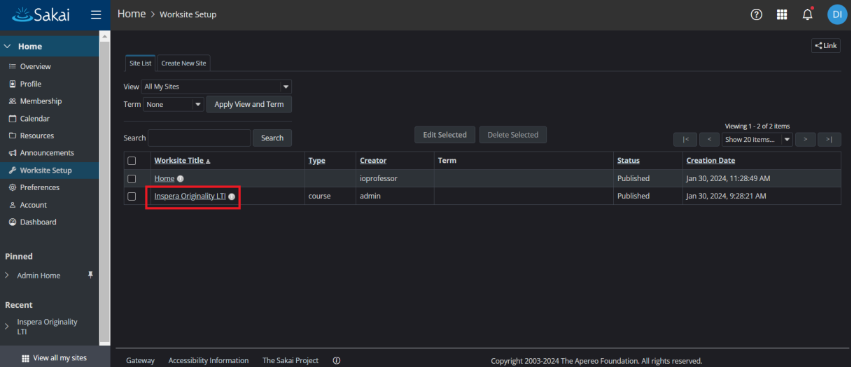The height and width of the screenshot is (367, 851).
Task: Sort by Type column header
Action: point(316,161)
